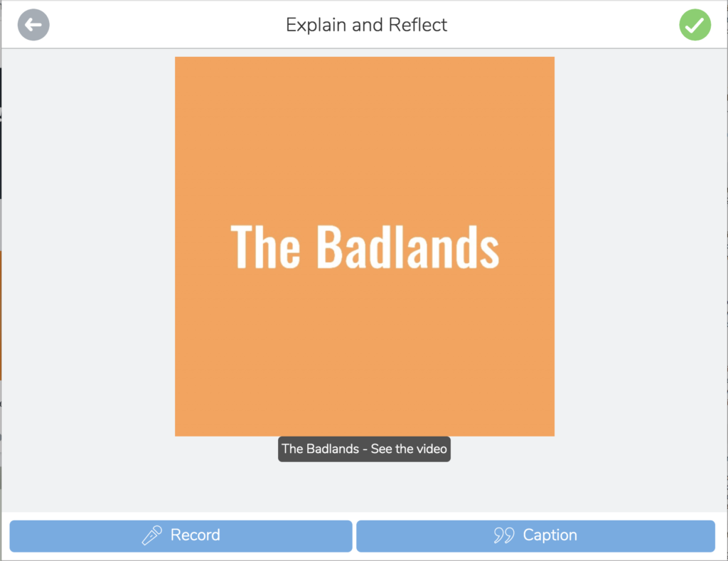Click "The Badlands - See the video" caption
Screen dimensions: 728x561
364,449
